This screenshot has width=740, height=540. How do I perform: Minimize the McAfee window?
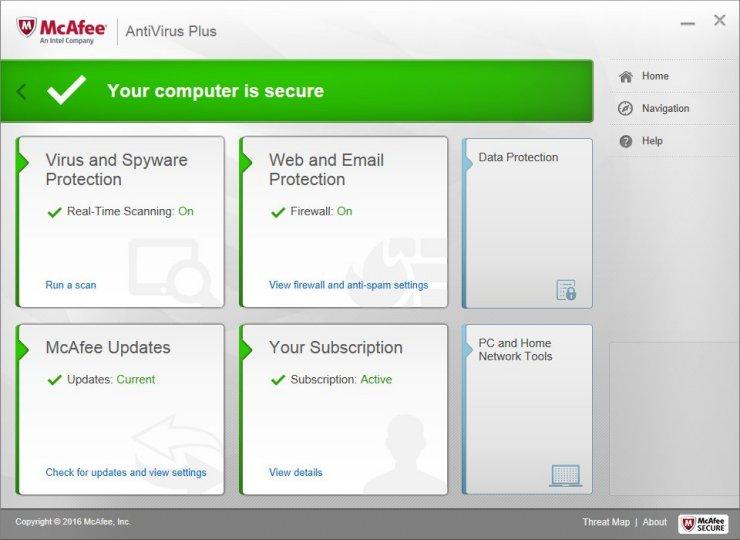[x=685, y=21]
